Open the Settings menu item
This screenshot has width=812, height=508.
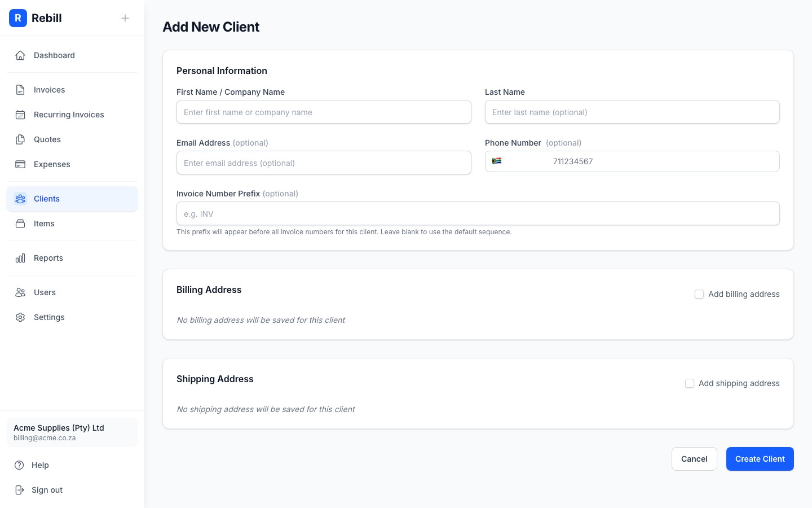pos(49,317)
